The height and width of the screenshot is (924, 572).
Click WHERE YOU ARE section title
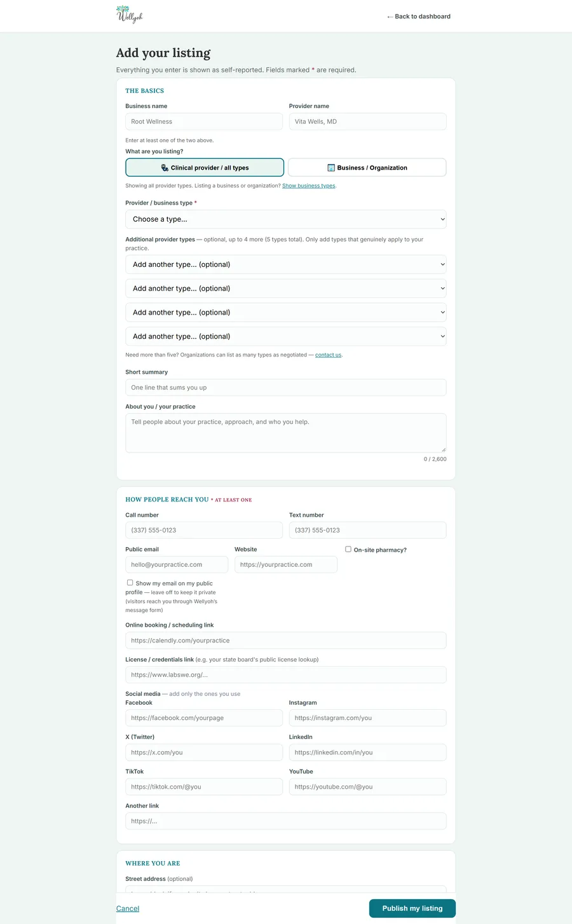[153, 863]
